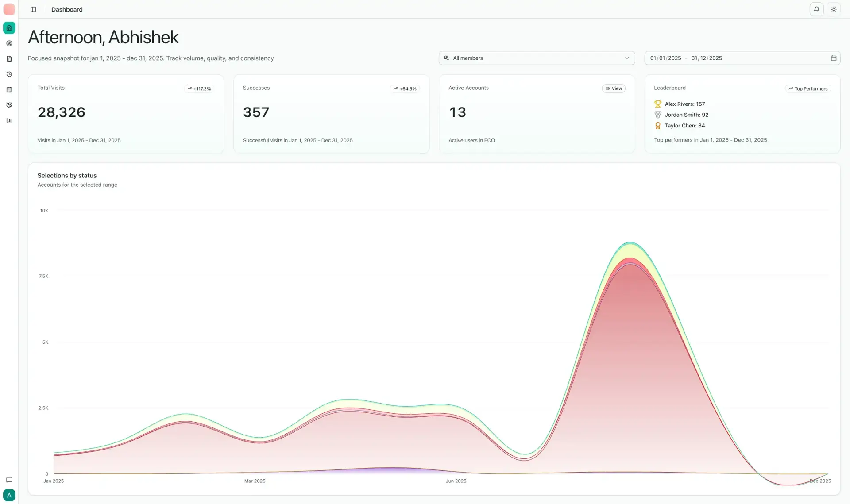850x504 pixels.
Task: Select the Dashboard tab in the header
Action: pos(67,9)
